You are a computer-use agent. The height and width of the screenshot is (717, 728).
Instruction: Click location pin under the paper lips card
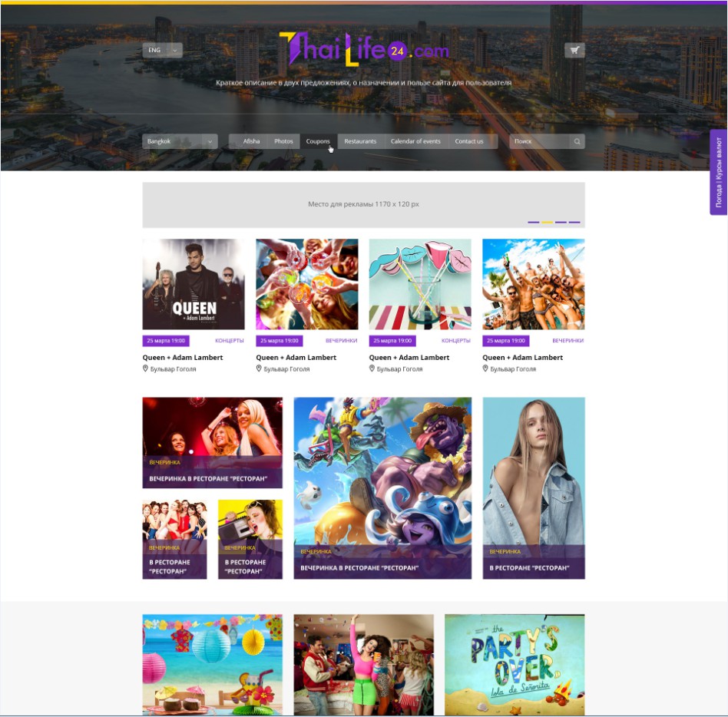tap(372, 368)
